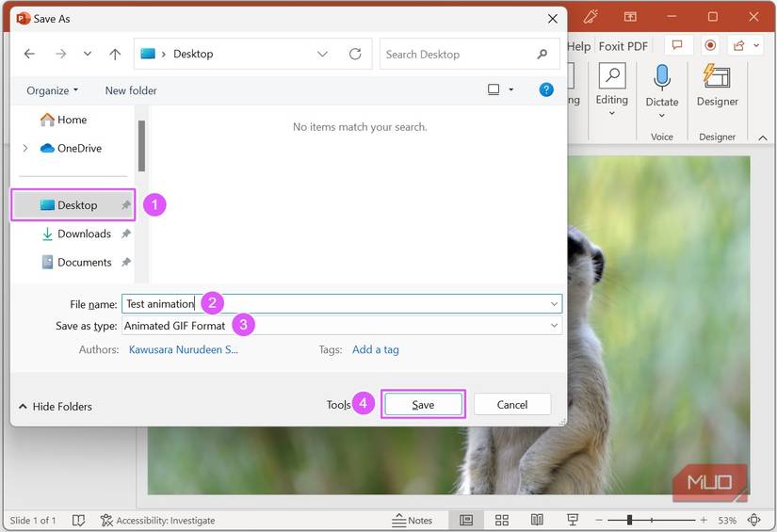Change the view layout icon
Screen dimensions: 777x532
coord(494,89)
